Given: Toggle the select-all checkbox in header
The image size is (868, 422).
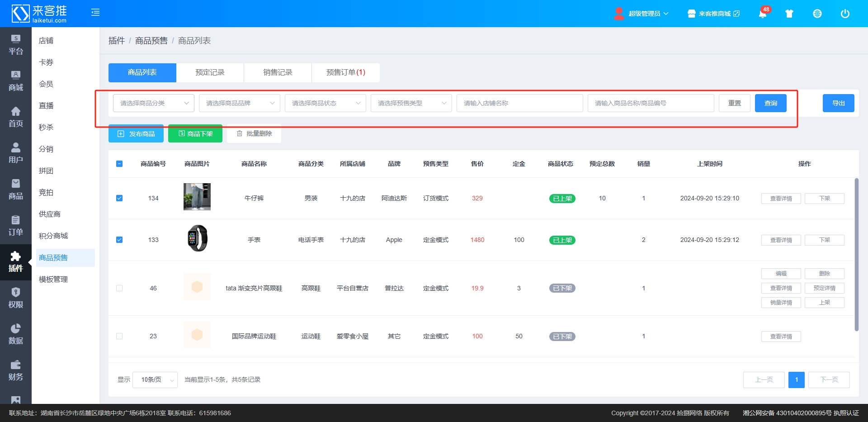Looking at the screenshot, I should click(x=119, y=164).
